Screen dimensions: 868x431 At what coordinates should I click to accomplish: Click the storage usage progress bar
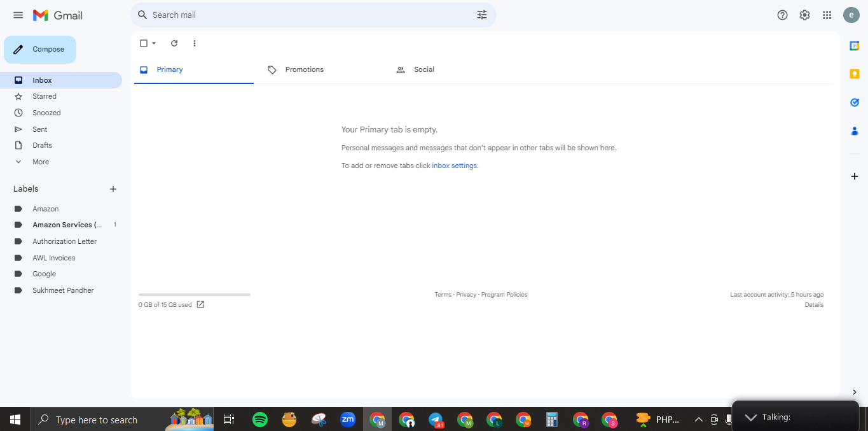pyautogui.click(x=195, y=295)
